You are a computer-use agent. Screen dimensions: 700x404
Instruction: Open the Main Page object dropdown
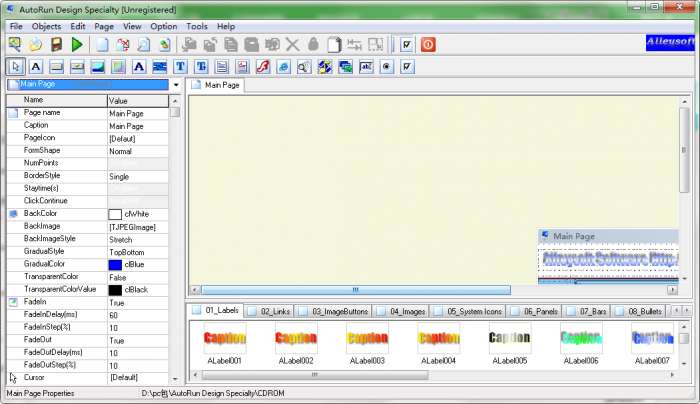point(177,85)
